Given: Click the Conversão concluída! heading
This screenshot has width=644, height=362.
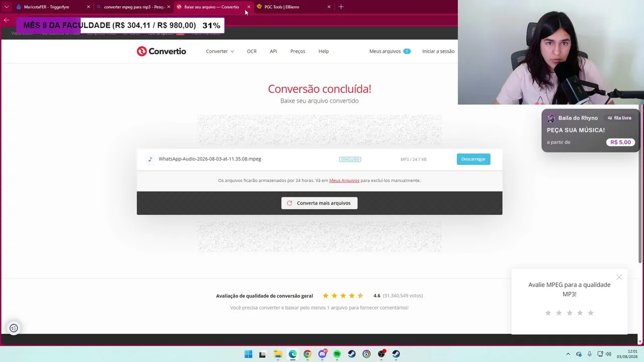Looking at the screenshot, I should click(319, 89).
